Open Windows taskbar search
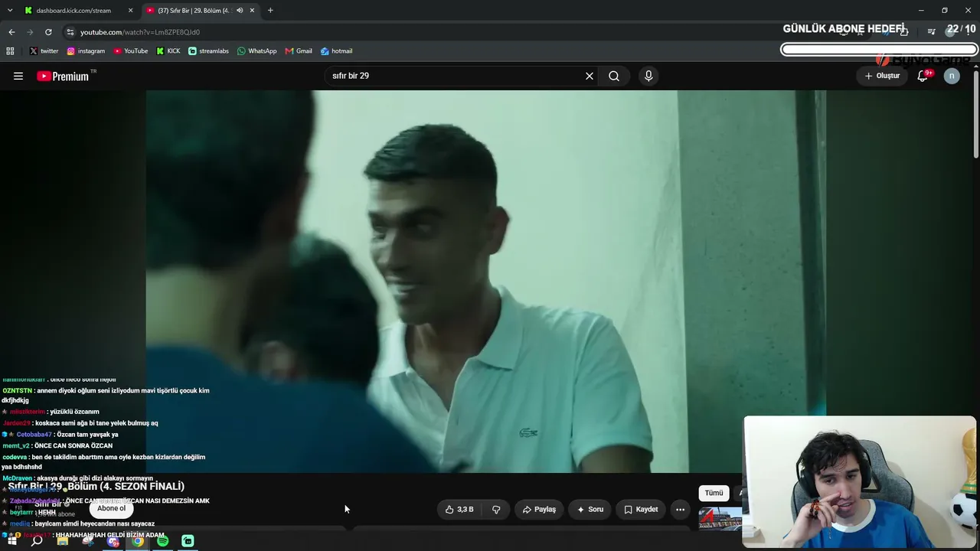Image resolution: width=980 pixels, height=551 pixels. coord(37,541)
